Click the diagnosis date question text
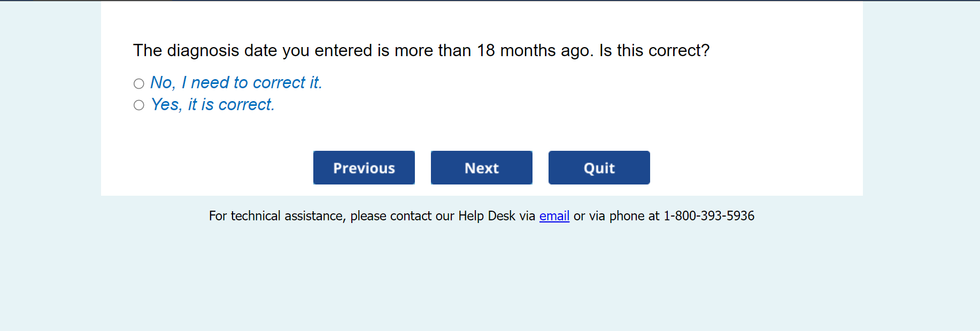The width and height of the screenshot is (980, 331). [421, 51]
